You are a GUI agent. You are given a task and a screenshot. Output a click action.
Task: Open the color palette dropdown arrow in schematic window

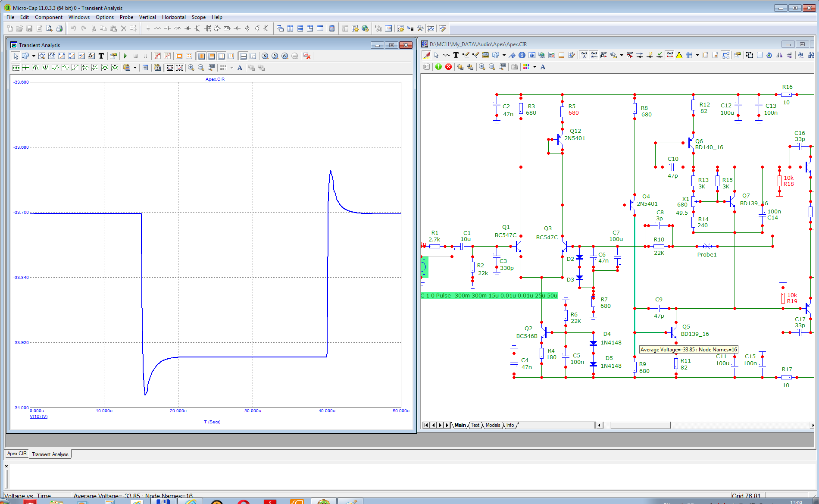pos(535,67)
